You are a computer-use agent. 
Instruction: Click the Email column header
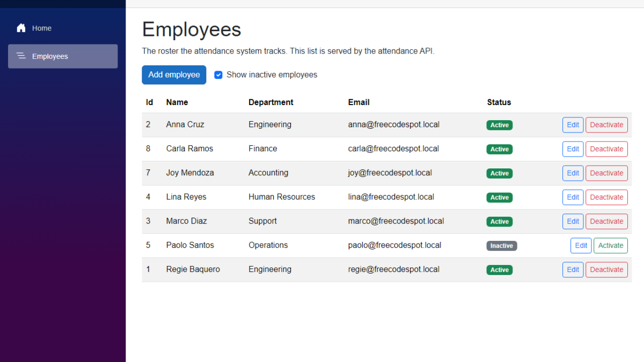click(x=359, y=102)
